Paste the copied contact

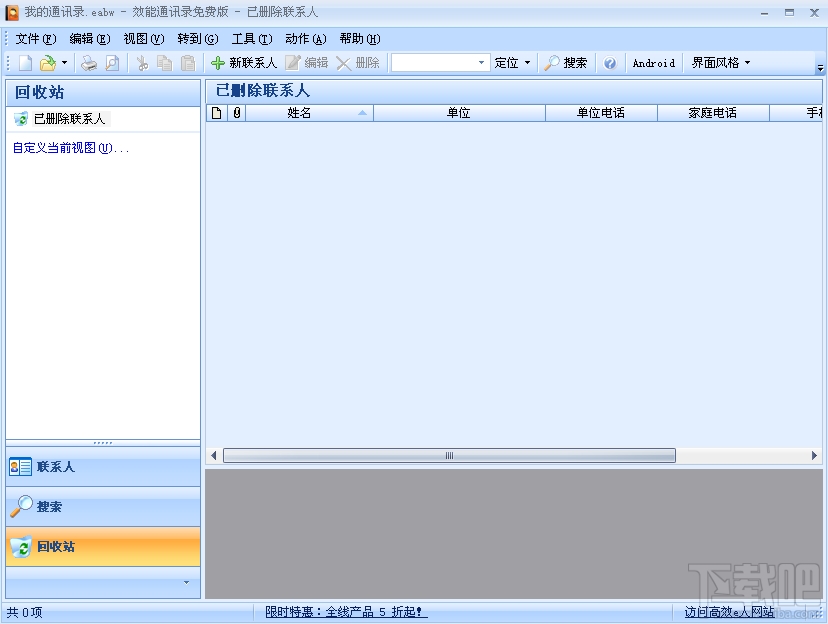(x=188, y=62)
